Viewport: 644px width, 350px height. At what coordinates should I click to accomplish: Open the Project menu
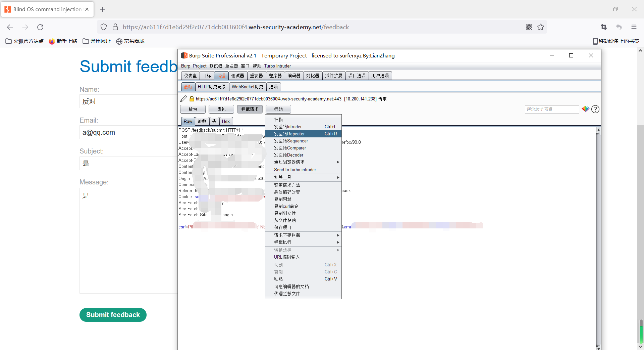tap(200, 66)
